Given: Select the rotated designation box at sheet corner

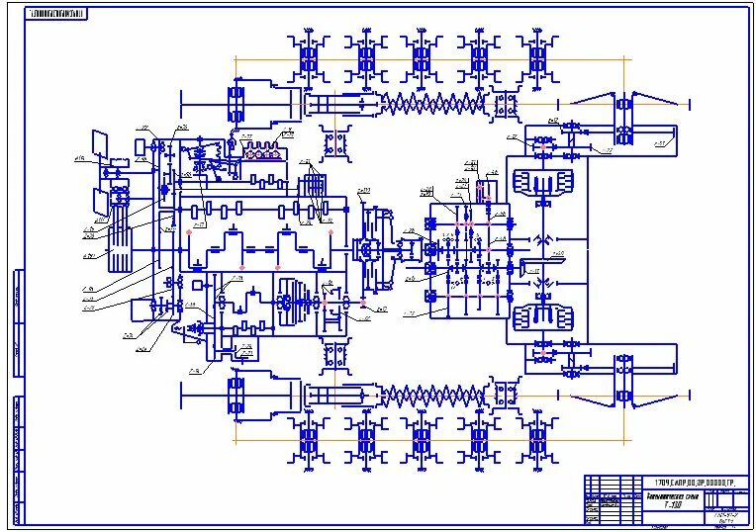Looking at the screenshot, I should point(56,14).
